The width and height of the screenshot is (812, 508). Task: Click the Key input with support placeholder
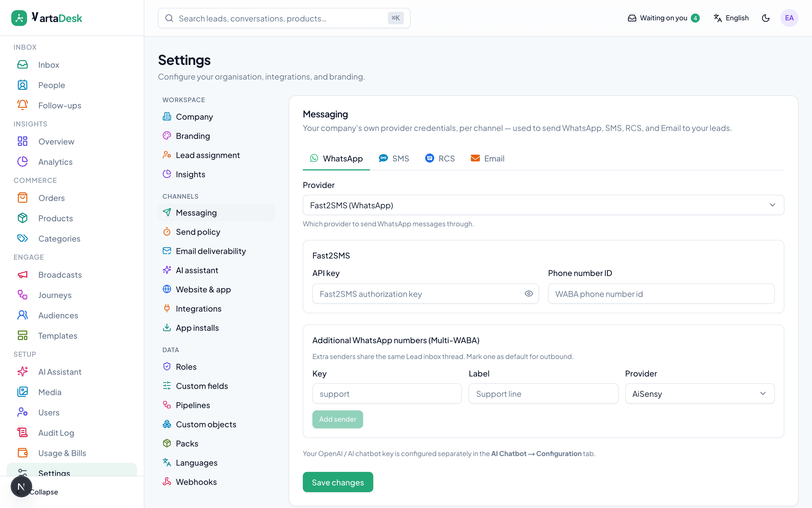click(387, 393)
